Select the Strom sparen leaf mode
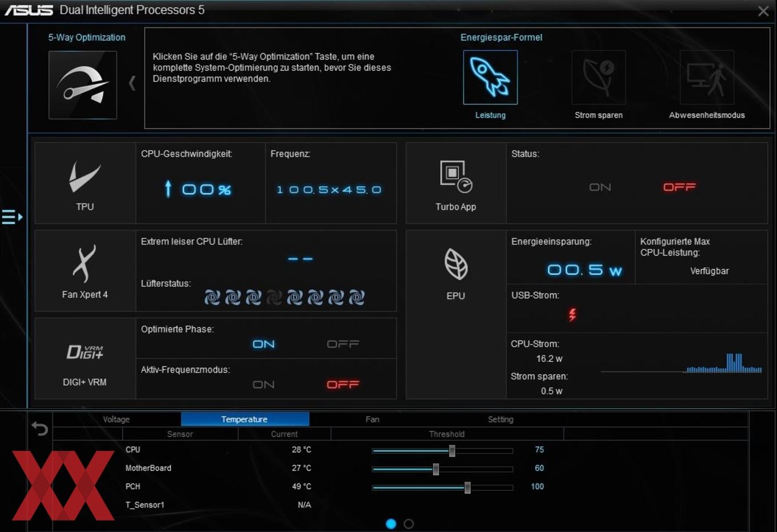The height and width of the screenshot is (532, 777). click(x=599, y=77)
